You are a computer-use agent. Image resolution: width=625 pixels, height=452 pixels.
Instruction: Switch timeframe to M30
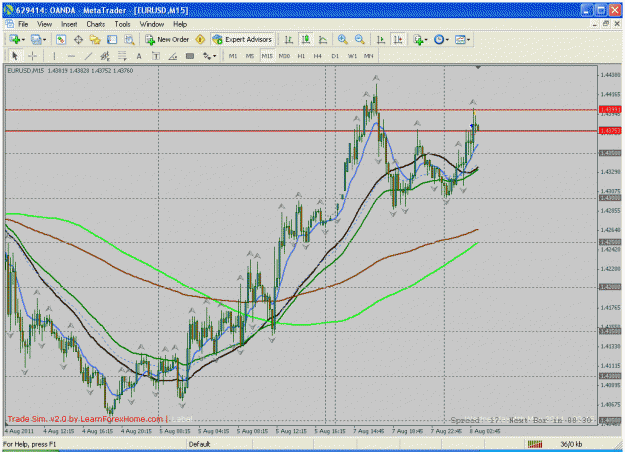pos(284,56)
